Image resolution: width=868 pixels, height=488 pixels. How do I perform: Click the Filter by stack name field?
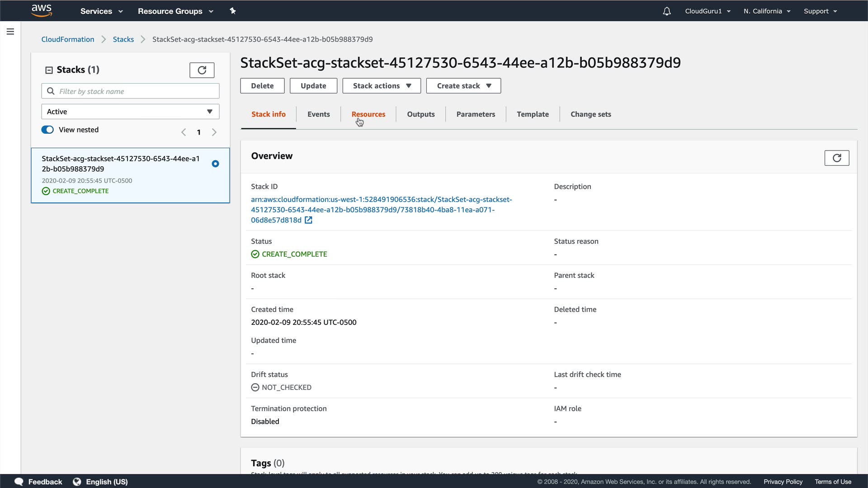point(136,91)
